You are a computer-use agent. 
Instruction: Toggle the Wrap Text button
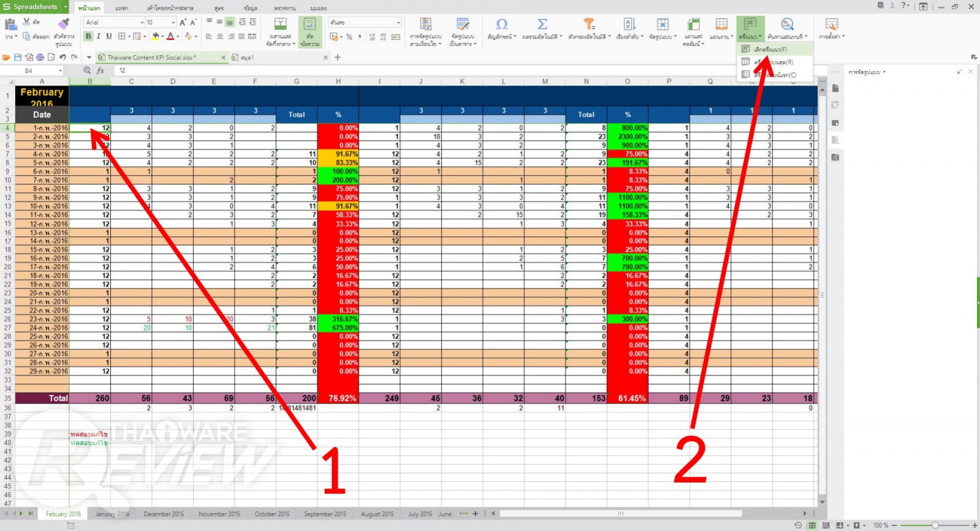310,32
